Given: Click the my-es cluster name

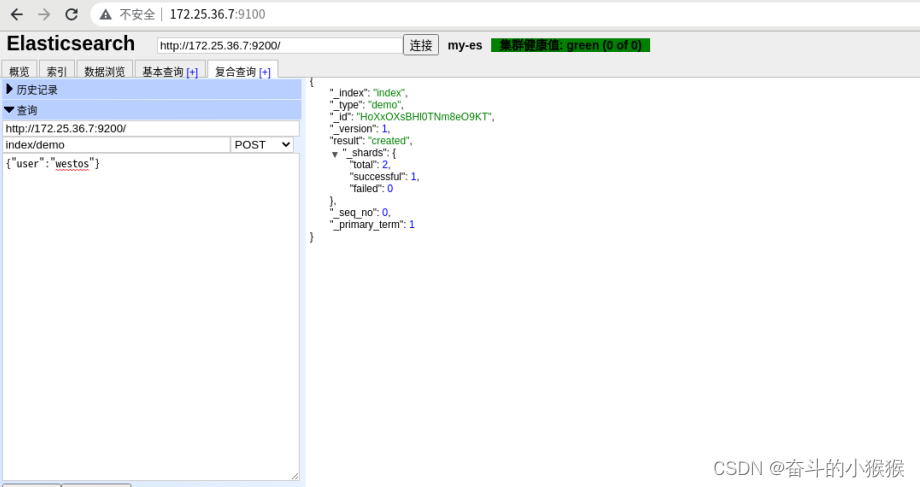Looking at the screenshot, I should point(465,45).
